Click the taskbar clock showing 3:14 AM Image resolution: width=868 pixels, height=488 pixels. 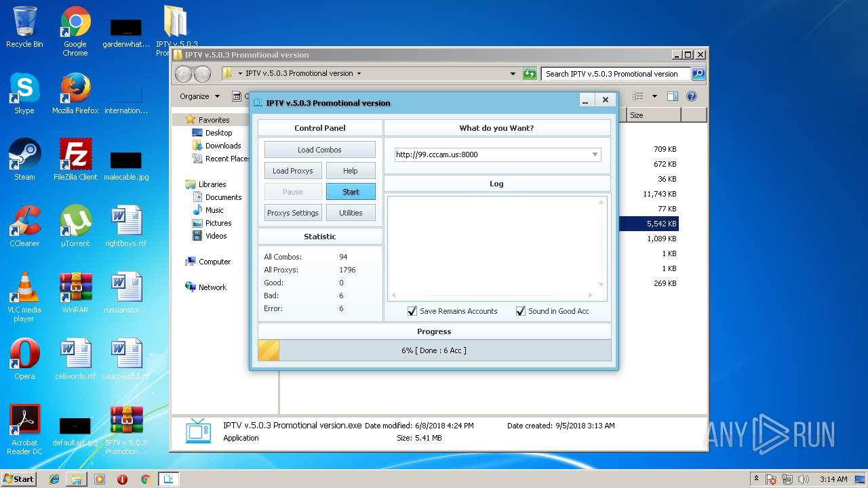click(x=833, y=479)
